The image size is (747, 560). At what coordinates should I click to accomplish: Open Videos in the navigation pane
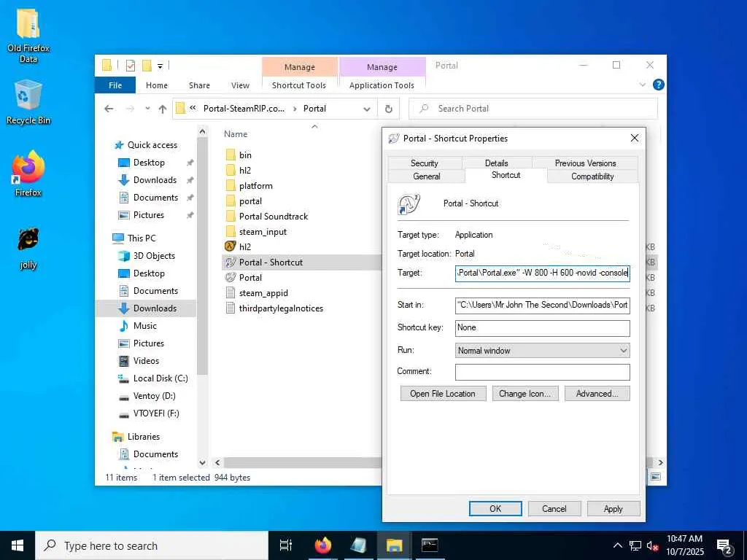point(146,360)
